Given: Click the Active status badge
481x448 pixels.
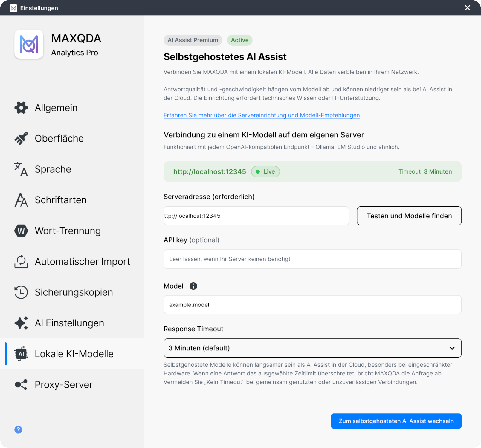Looking at the screenshot, I should (x=239, y=40).
